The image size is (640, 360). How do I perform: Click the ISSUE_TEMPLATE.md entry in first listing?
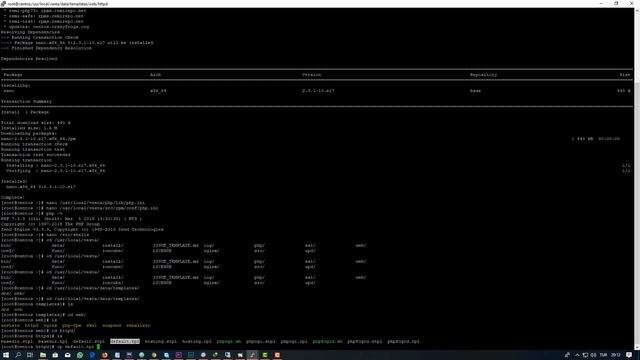(x=176, y=245)
